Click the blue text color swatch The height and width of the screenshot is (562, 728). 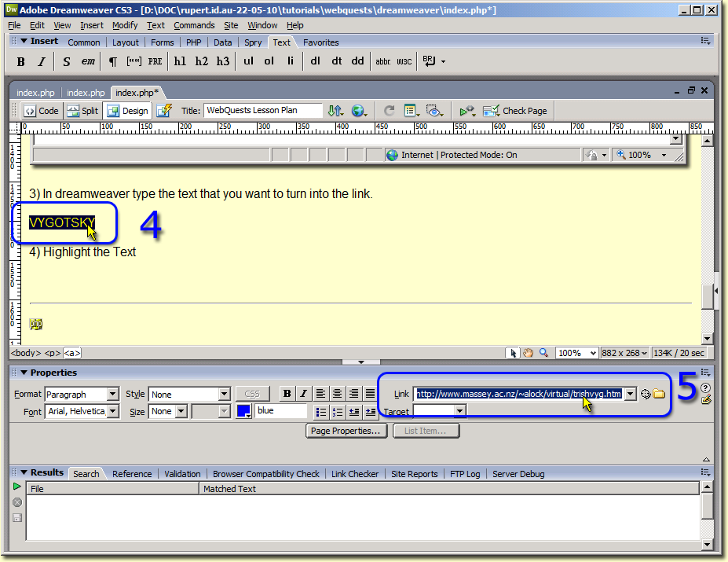click(243, 411)
